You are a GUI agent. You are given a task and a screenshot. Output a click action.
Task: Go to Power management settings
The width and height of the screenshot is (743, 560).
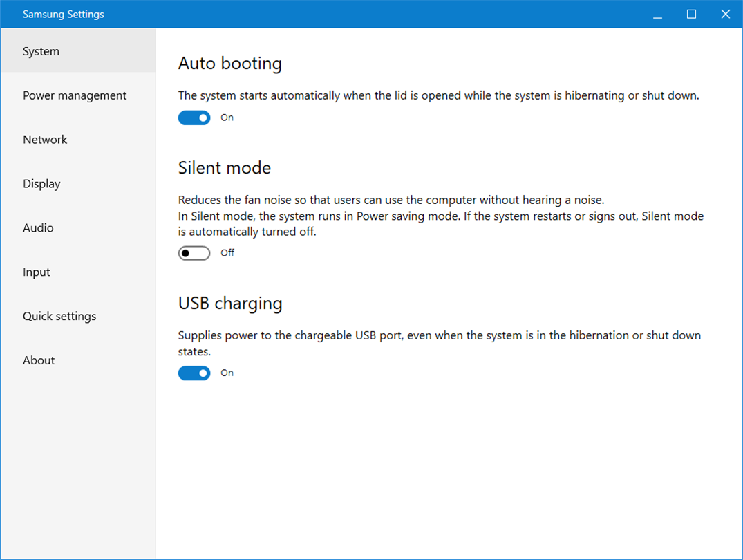(x=75, y=95)
